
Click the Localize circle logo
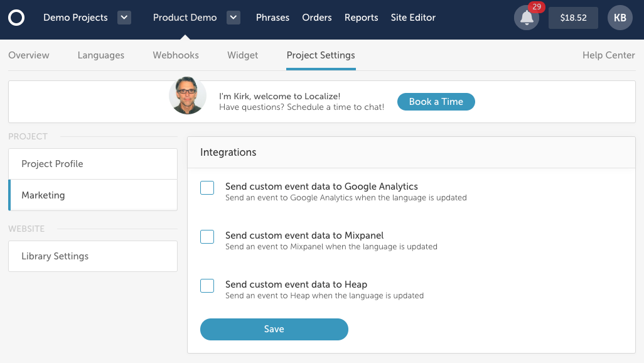(16, 18)
